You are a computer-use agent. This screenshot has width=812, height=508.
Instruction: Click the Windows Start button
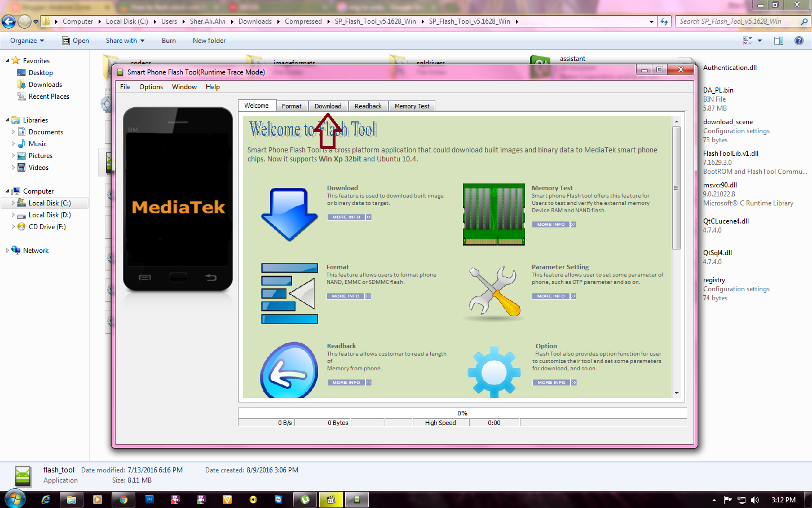(x=15, y=500)
